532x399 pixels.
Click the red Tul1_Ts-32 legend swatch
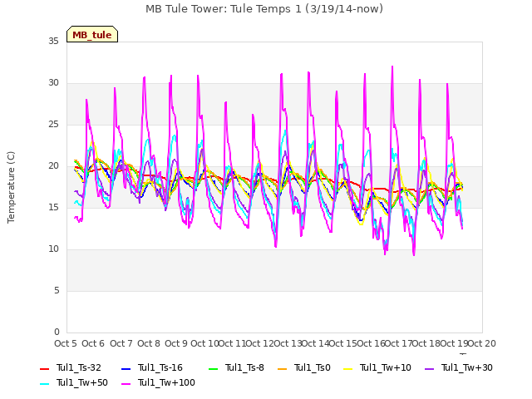click(44, 369)
